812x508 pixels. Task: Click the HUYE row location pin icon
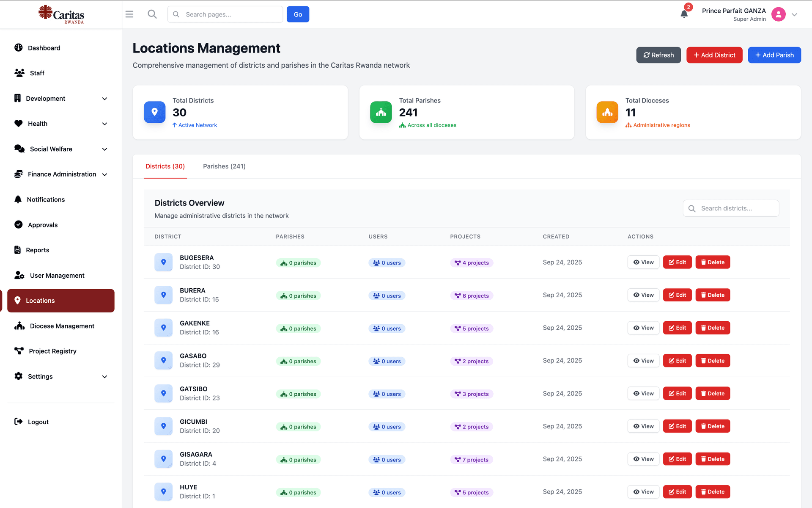163,491
